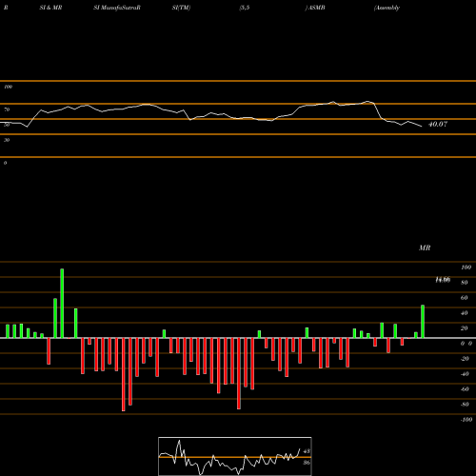Click the -100 label on MR axis
Viewport: 476px width, 476px height.
click(x=466, y=420)
